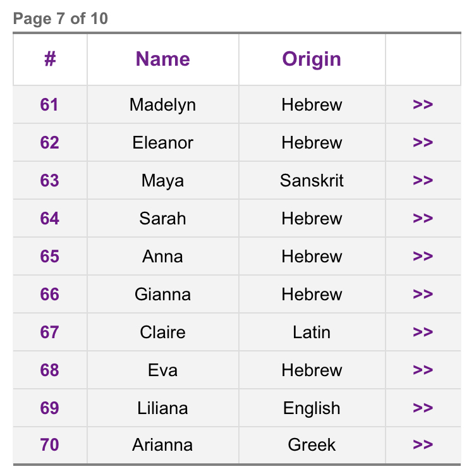
Task: Click the Greek origin cell
Action: click(312, 445)
